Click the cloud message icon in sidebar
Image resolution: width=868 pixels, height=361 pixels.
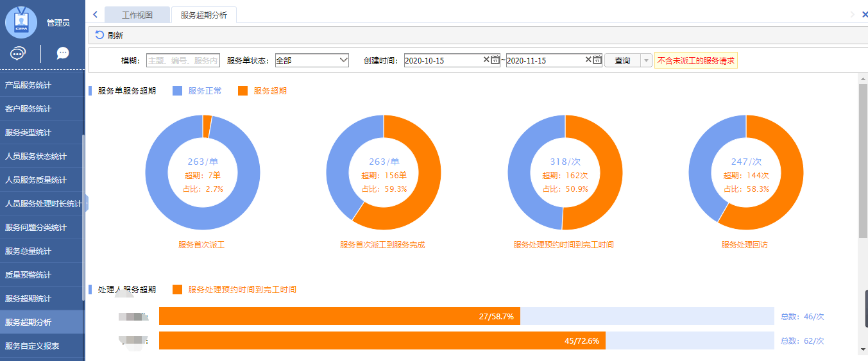pyautogui.click(x=19, y=53)
